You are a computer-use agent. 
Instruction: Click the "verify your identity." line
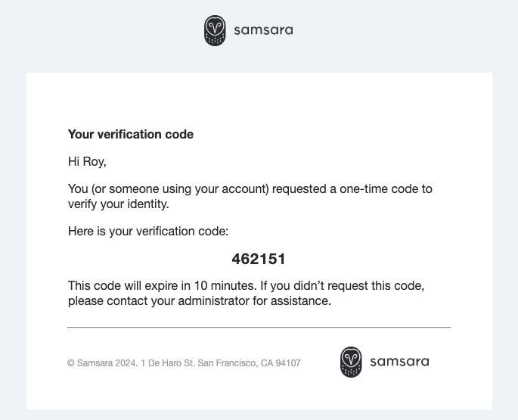pos(117,203)
